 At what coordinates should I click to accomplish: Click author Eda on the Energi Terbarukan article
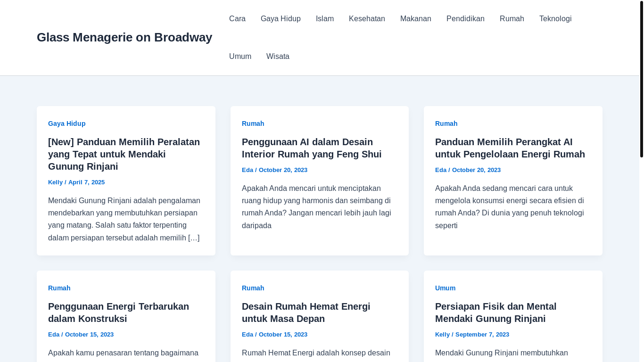tap(54, 335)
